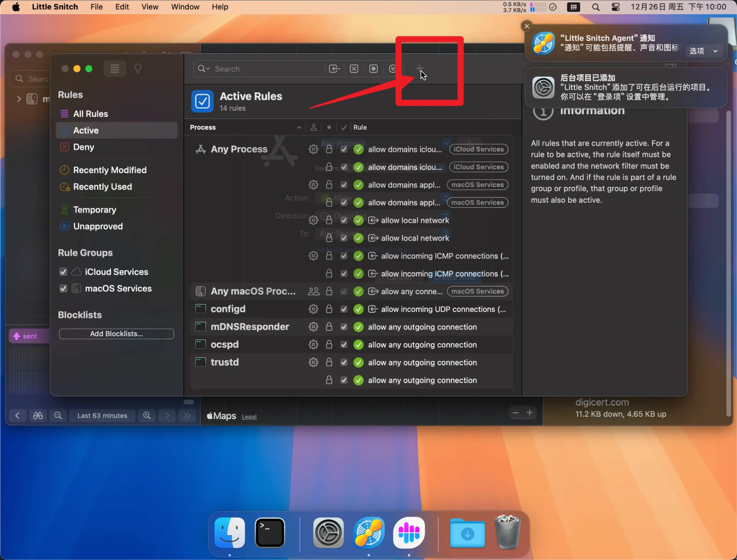Click the macOS Services tag on any conne... rule

477,291
